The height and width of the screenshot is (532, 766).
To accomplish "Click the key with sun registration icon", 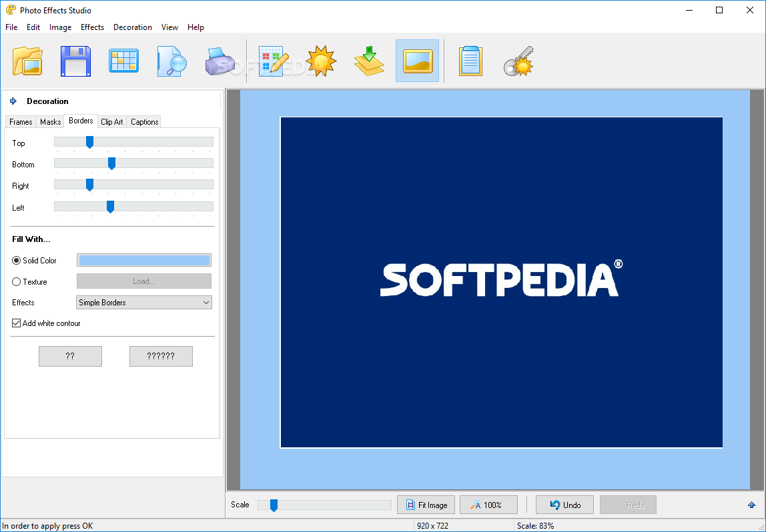I will click(x=518, y=61).
